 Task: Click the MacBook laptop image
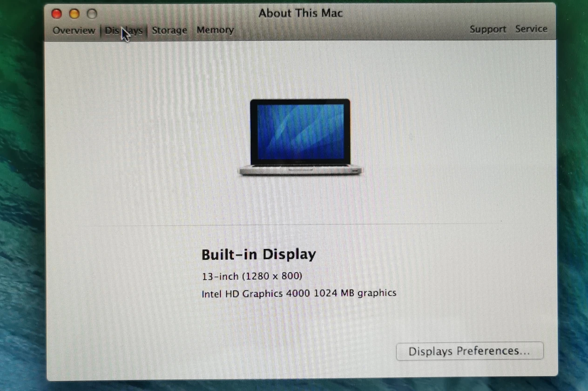[300, 137]
